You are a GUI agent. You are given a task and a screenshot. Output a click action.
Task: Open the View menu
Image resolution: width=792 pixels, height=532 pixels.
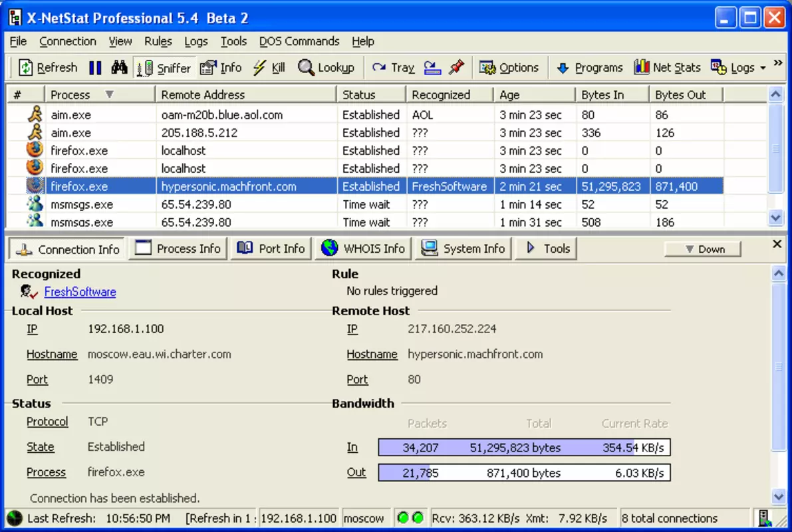(x=120, y=41)
